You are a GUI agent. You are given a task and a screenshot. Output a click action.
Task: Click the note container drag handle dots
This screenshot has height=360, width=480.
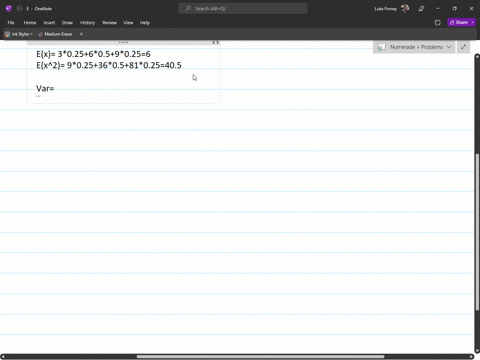click(x=123, y=42)
